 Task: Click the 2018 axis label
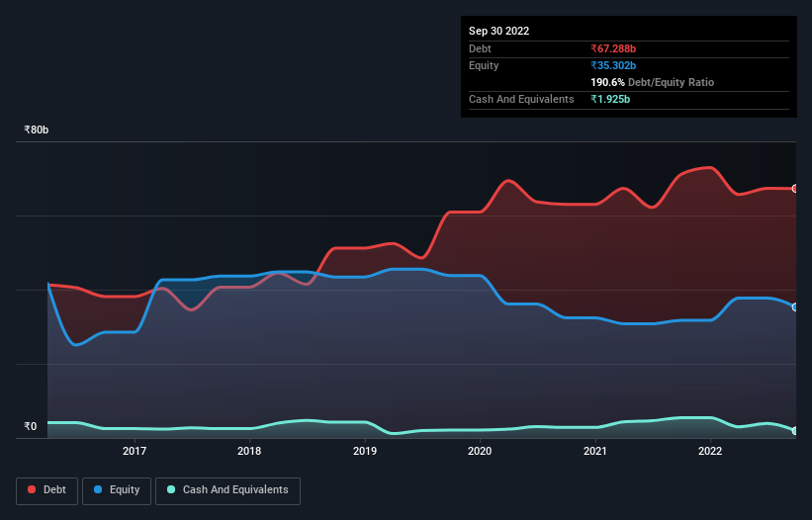(x=249, y=451)
